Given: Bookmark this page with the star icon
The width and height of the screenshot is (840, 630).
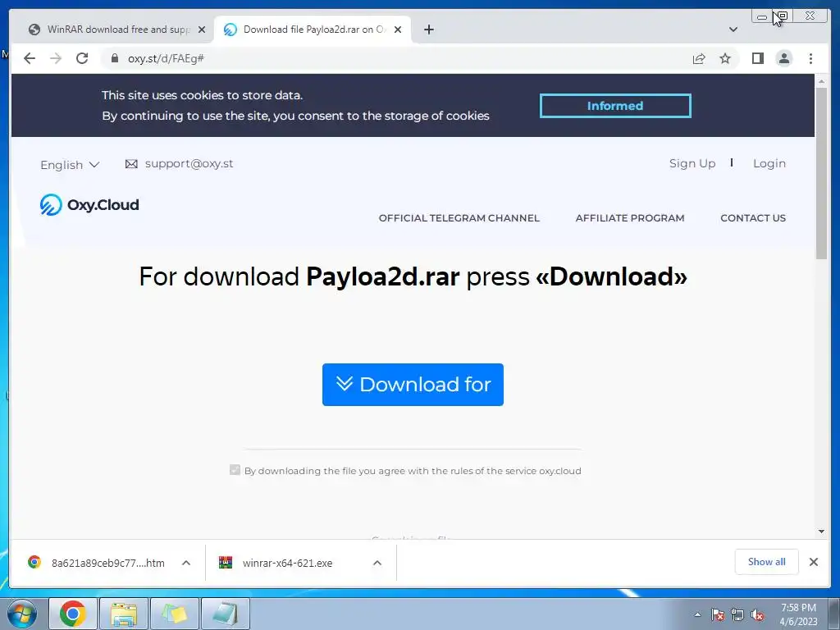Looking at the screenshot, I should pyautogui.click(x=725, y=58).
